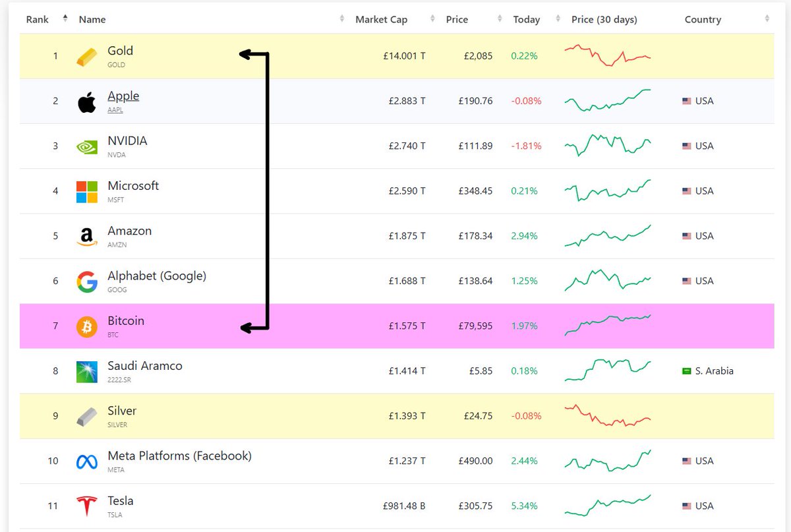Click Amazon's 2.94% daily change
This screenshot has width=791, height=532.
point(524,236)
